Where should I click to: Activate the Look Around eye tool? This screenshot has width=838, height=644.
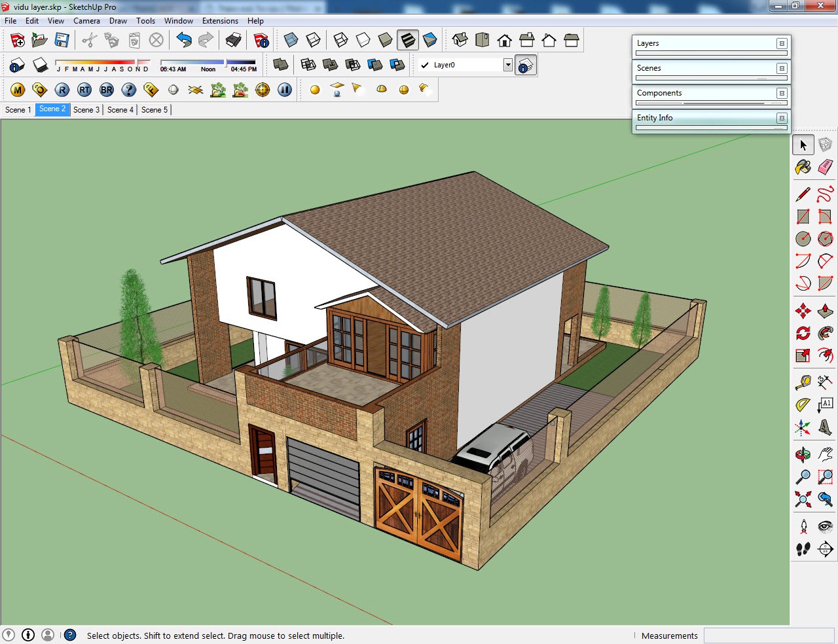(826, 526)
